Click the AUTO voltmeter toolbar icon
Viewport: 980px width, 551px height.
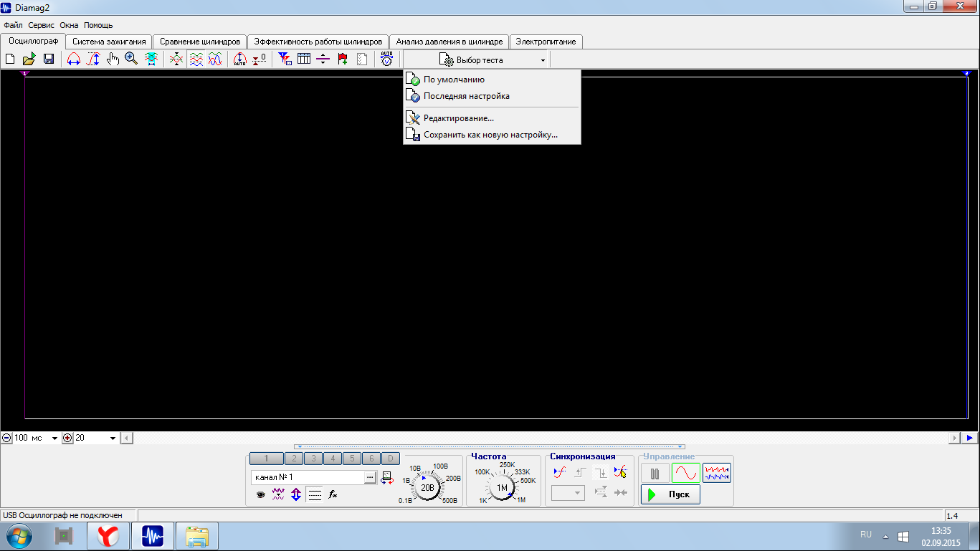(x=386, y=59)
